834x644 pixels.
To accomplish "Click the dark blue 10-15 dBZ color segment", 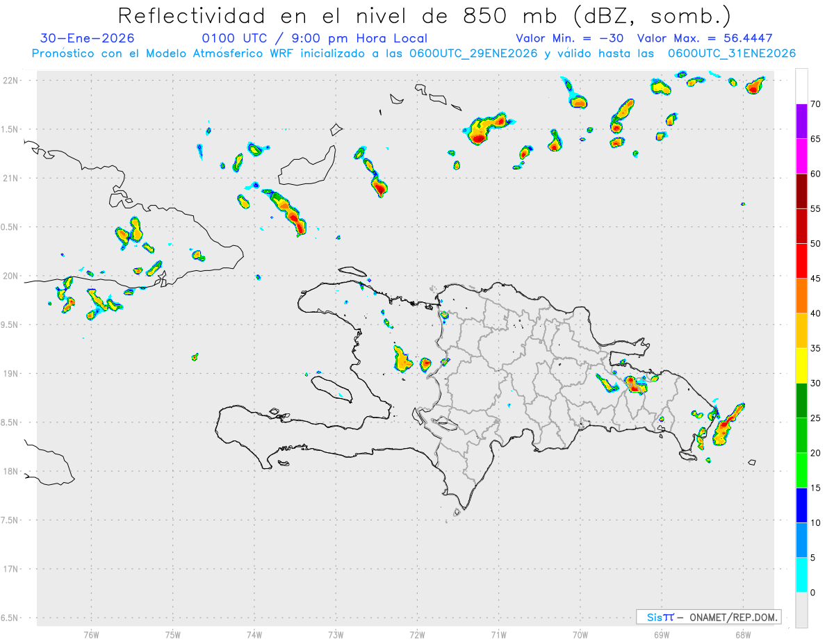I will pyautogui.click(x=801, y=505).
